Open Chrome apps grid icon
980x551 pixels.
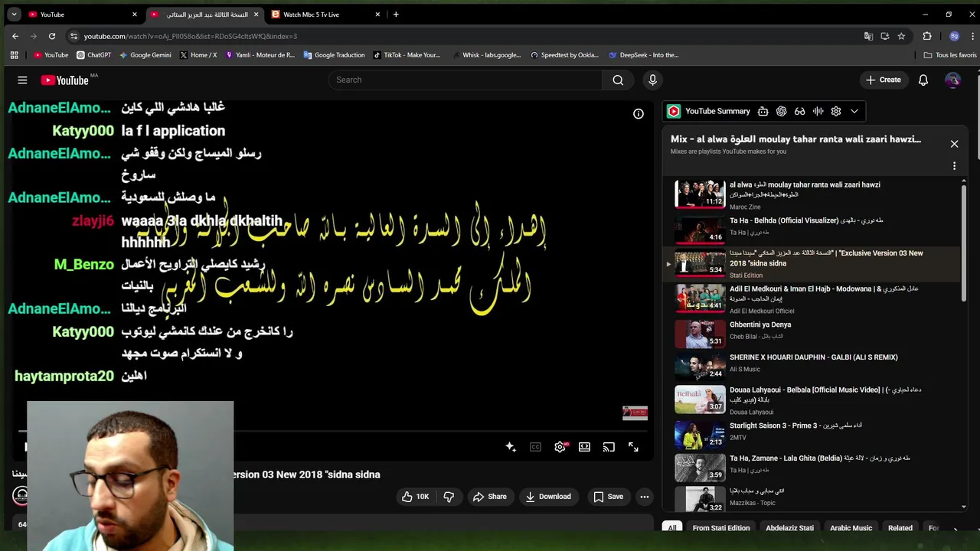pyautogui.click(x=14, y=55)
